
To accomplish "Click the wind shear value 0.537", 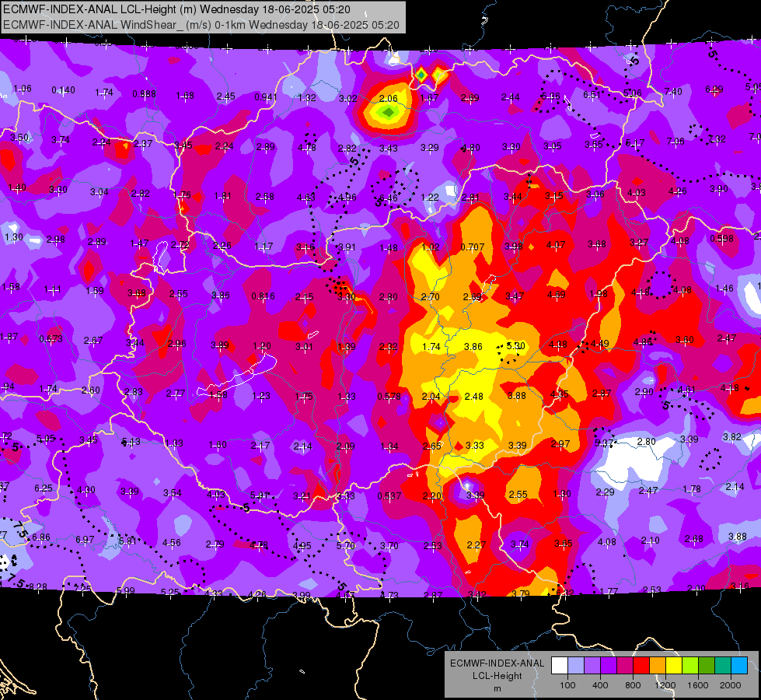I will pyautogui.click(x=389, y=496).
